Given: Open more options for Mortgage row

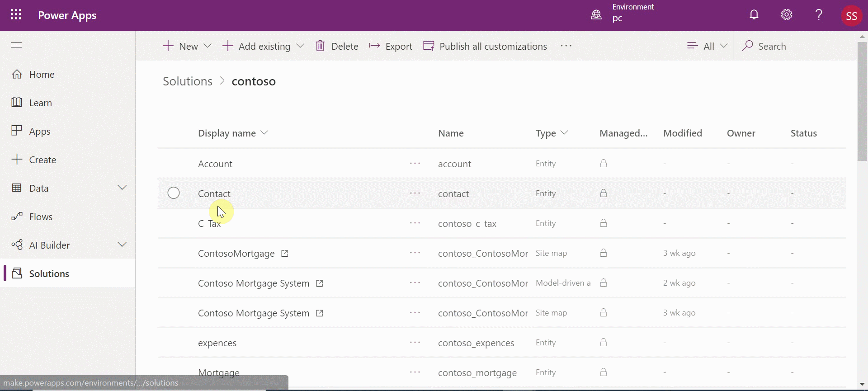Looking at the screenshot, I should pyautogui.click(x=415, y=372).
